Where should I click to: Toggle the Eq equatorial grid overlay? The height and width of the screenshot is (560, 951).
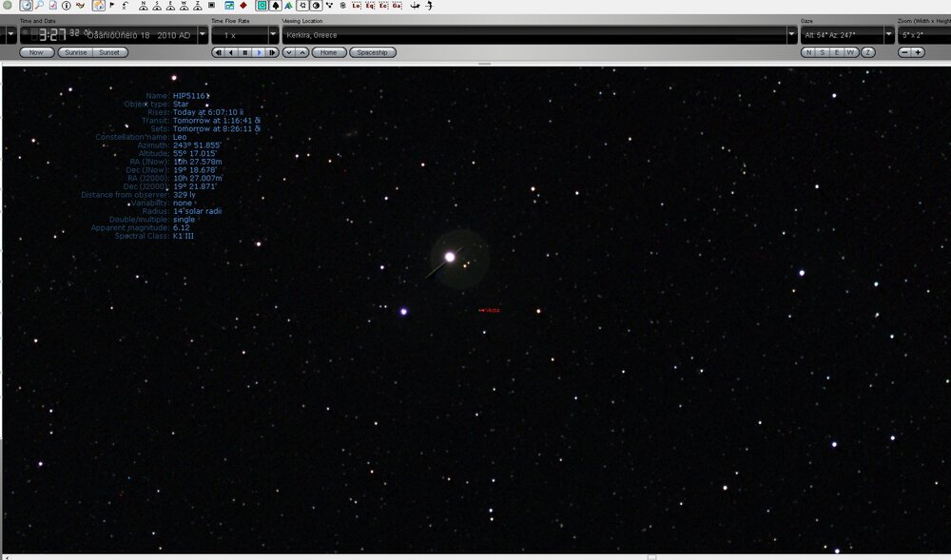pyautogui.click(x=370, y=6)
